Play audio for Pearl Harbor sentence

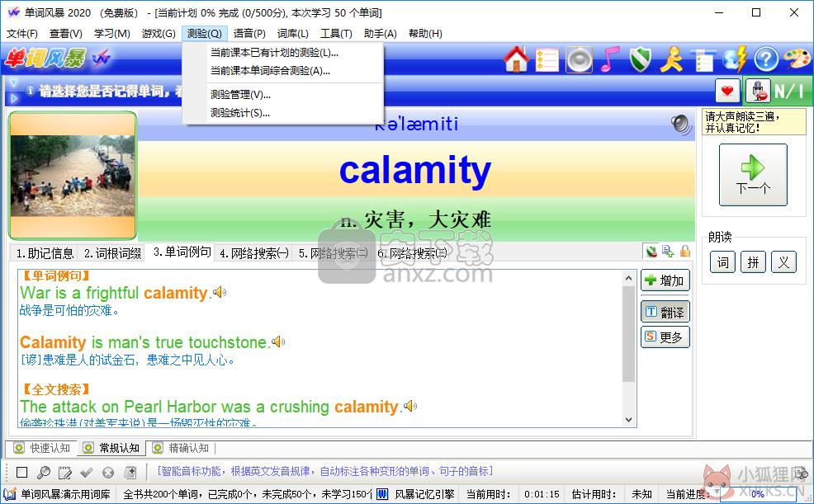410,406
